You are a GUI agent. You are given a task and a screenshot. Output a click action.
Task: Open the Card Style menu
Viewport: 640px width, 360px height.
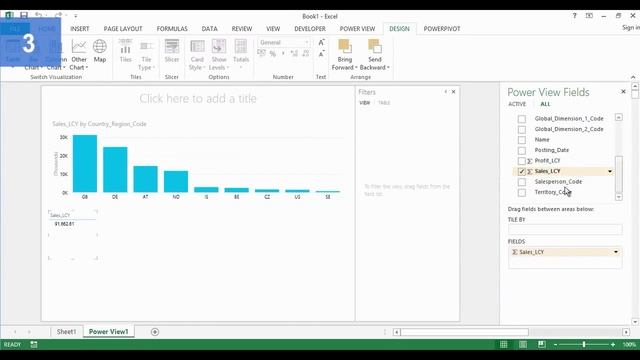[x=197, y=55]
